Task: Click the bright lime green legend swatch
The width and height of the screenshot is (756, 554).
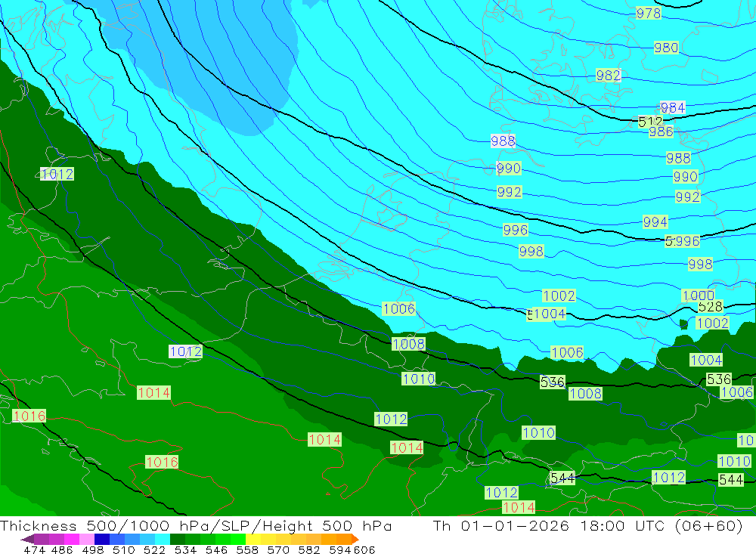Action: coord(238,539)
